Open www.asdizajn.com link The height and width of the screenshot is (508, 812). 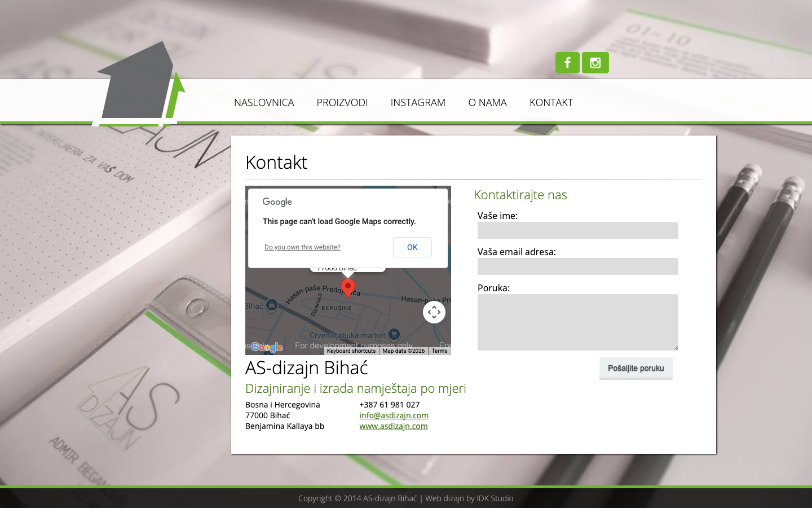(394, 426)
